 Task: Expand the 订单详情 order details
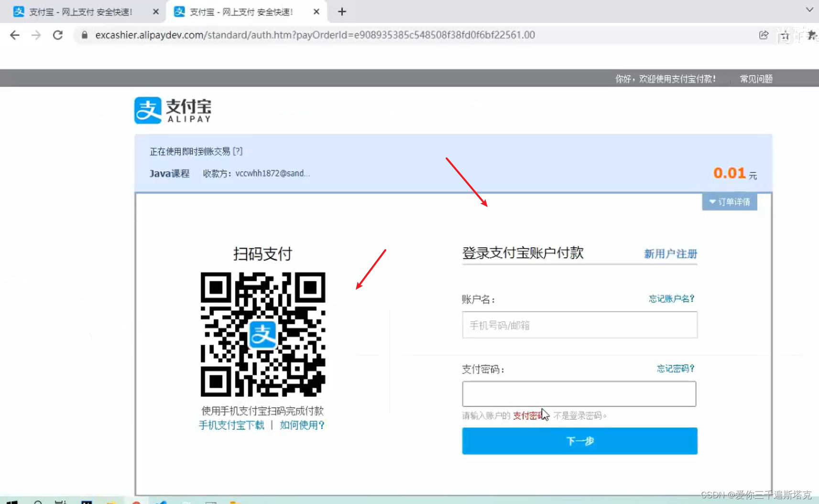730,202
